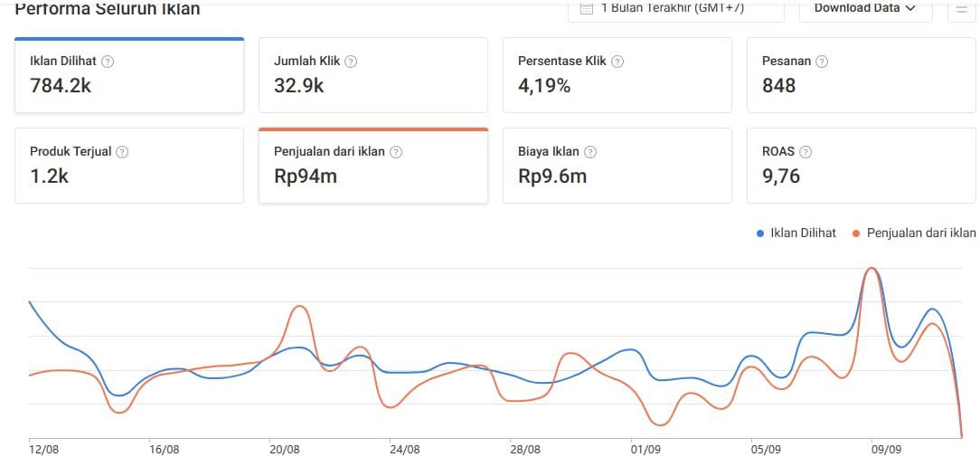The height and width of the screenshot is (457, 980).
Task: Enable the Jumlah Klik metric card
Action: pyautogui.click(x=372, y=76)
